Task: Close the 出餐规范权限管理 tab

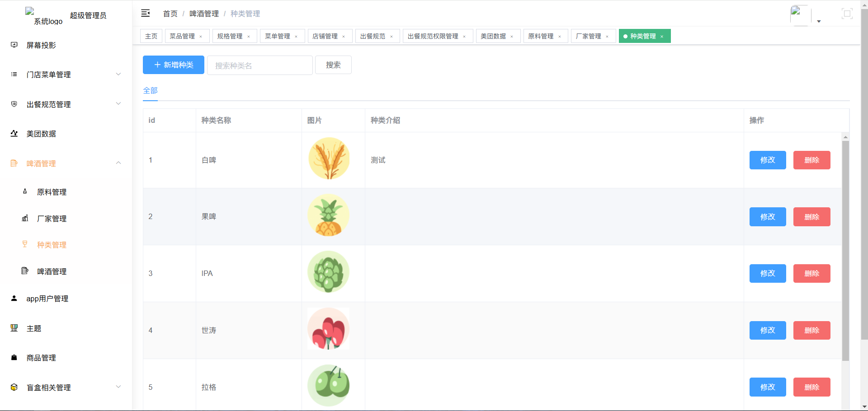Action: coord(464,37)
